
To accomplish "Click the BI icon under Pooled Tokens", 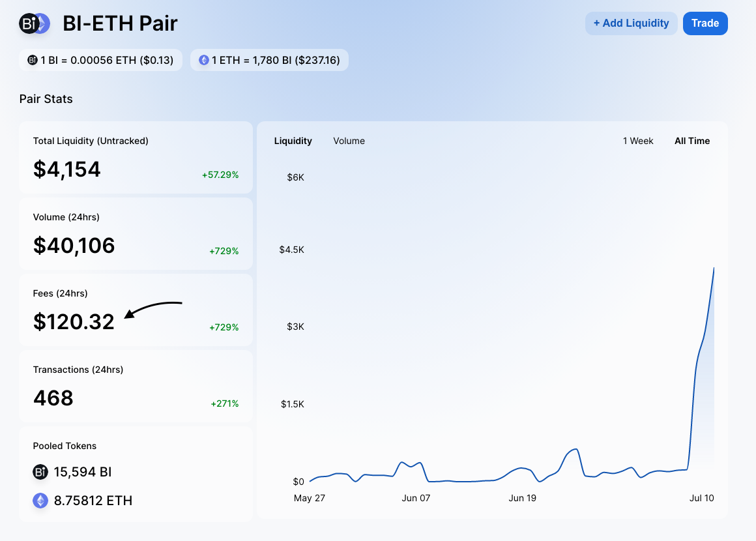I will [40, 471].
